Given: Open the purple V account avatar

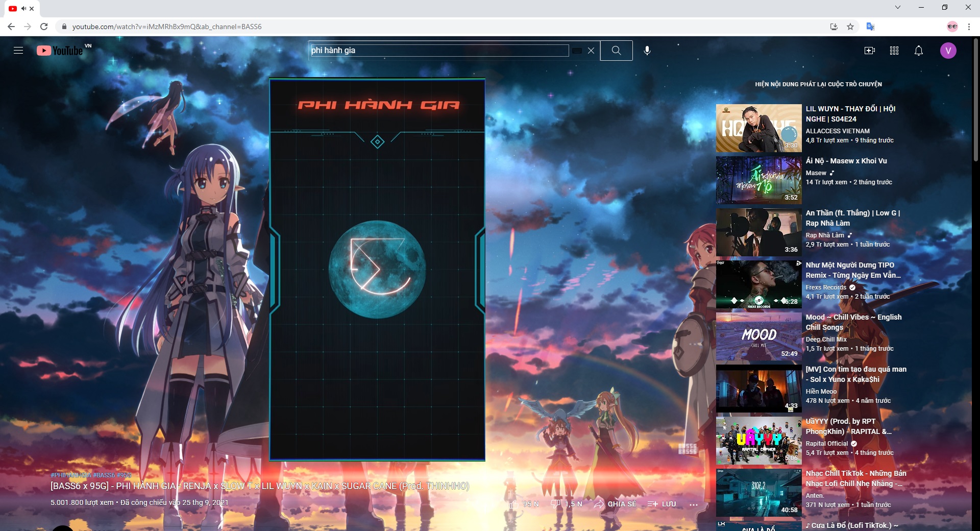Looking at the screenshot, I should click(x=948, y=51).
